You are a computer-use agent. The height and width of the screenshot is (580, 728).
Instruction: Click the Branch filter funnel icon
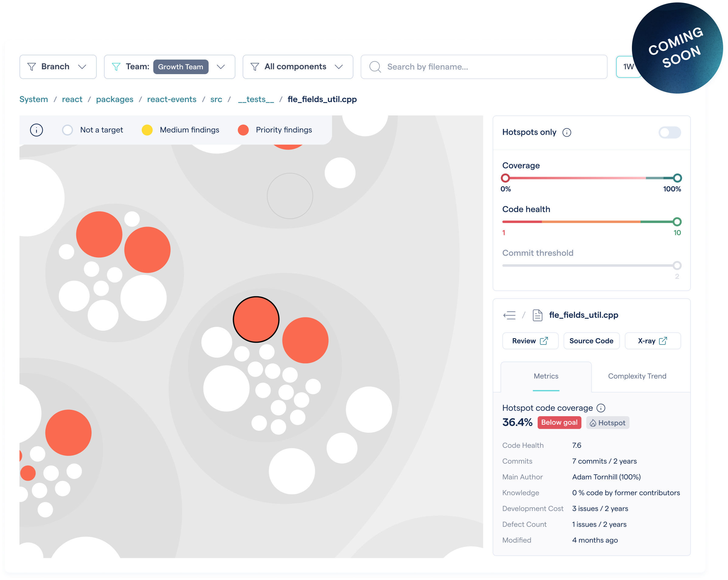tap(32, 67)
